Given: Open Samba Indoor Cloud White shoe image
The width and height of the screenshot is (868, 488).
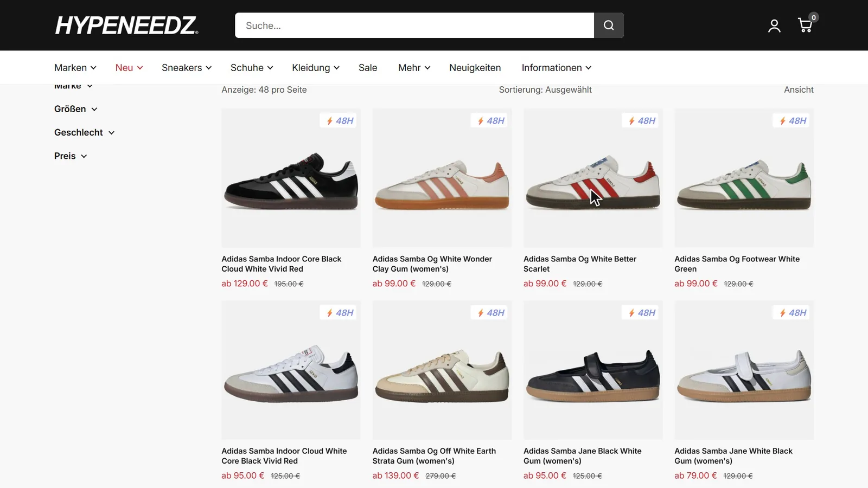Looking at the screenshot, I should [x=291, y=370].
